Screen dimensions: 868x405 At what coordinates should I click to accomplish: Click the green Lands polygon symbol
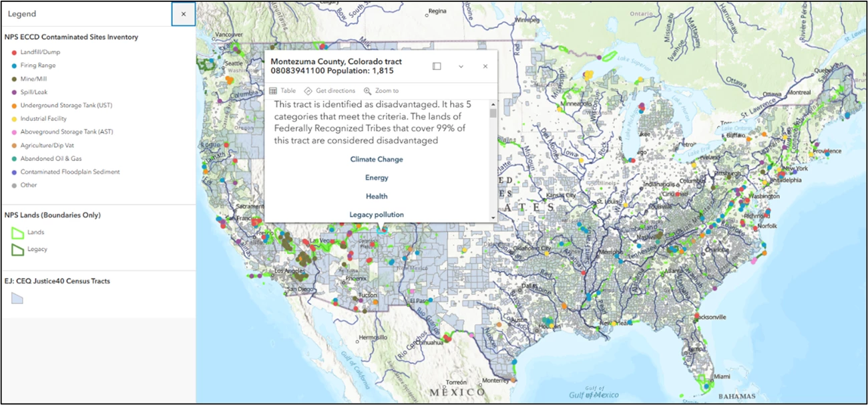tap(17, 233)
